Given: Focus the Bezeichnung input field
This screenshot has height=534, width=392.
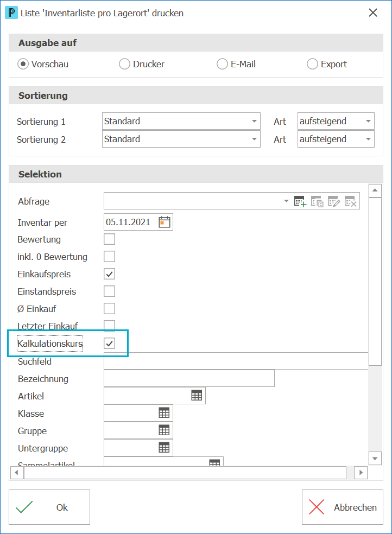Looking at the screenshot, I should click(x=189, y=378).
